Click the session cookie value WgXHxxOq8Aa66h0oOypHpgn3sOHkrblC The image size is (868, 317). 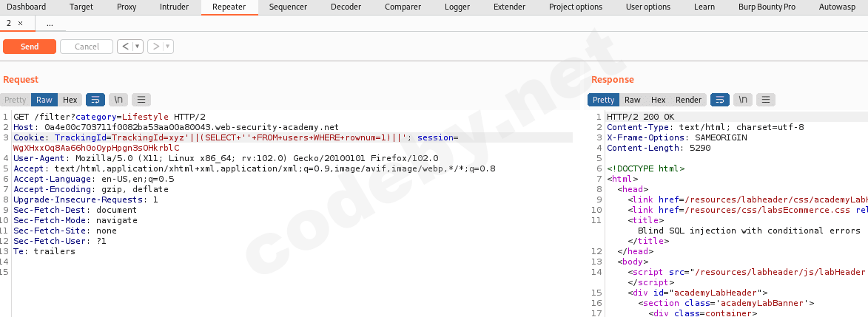96,149
